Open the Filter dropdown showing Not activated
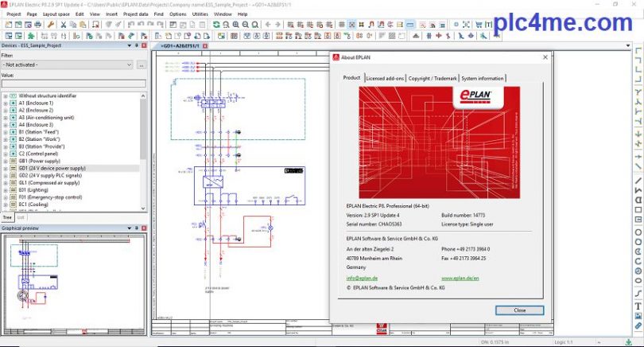This screenshot has height=347, width=644. pyautogui.click(x=67, y=64)
